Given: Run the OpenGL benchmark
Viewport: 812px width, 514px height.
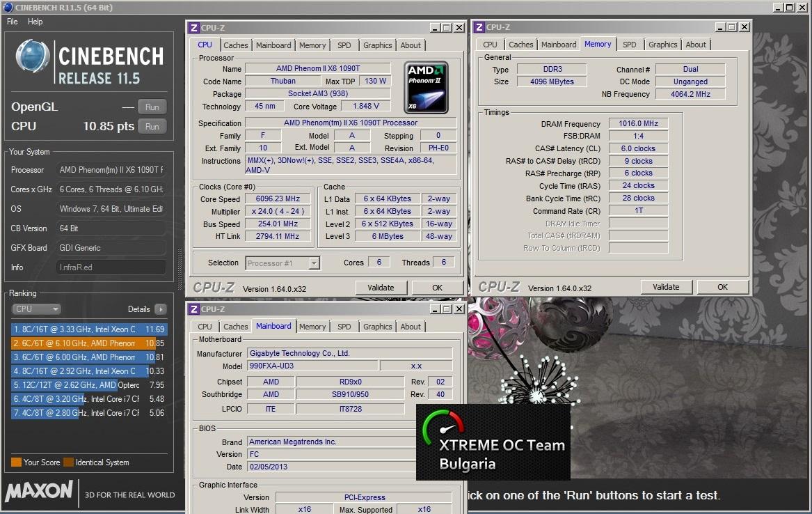Looking at the screenshot, I should pos(152,107).
